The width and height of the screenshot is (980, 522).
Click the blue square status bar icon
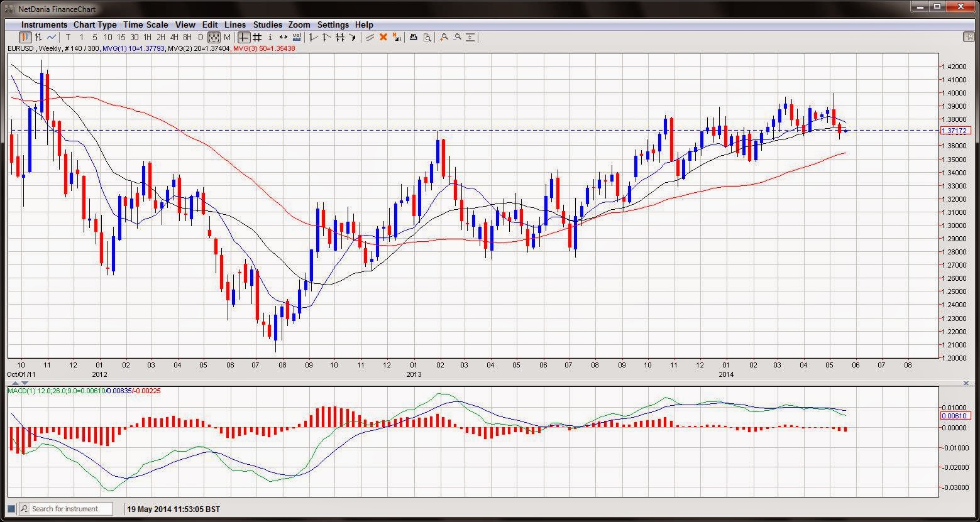11,508
